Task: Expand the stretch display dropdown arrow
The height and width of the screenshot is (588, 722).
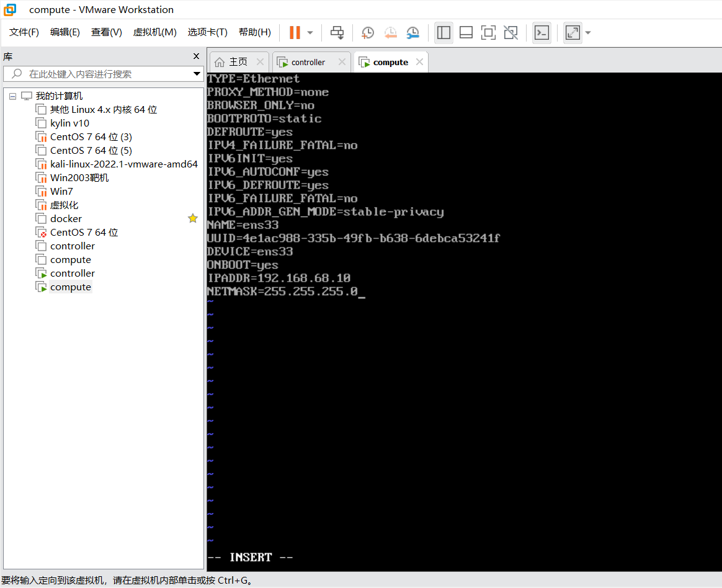Action: click(x=588, y=32)
